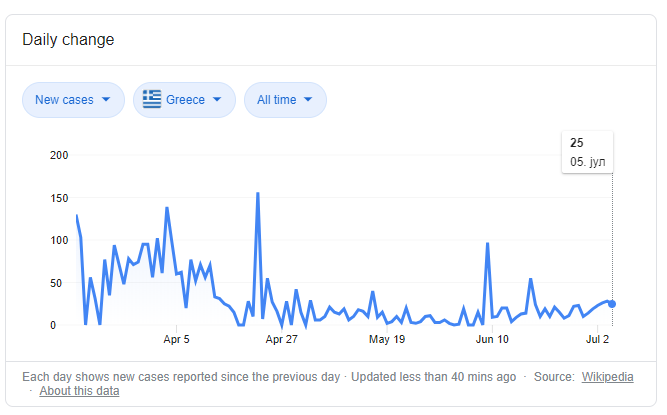
Task: Click the arrow next to All time
Action: click(x=308, y=99)
